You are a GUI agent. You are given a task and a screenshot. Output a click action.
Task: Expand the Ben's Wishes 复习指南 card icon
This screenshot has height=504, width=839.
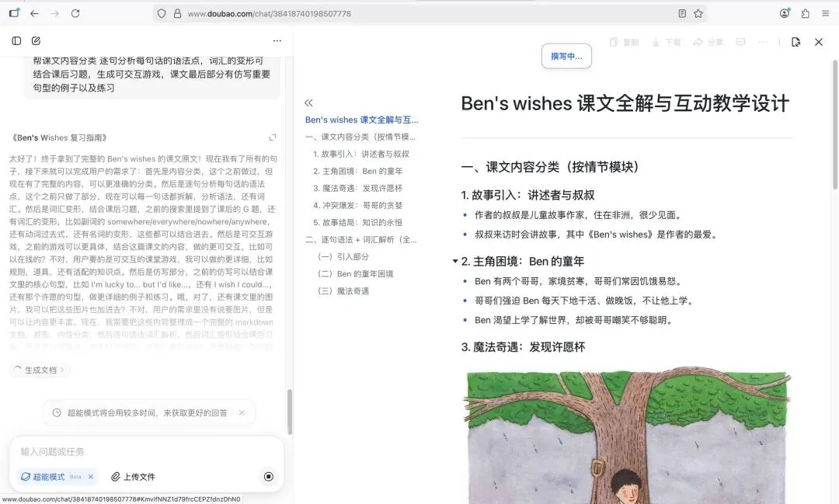(273, 137)
